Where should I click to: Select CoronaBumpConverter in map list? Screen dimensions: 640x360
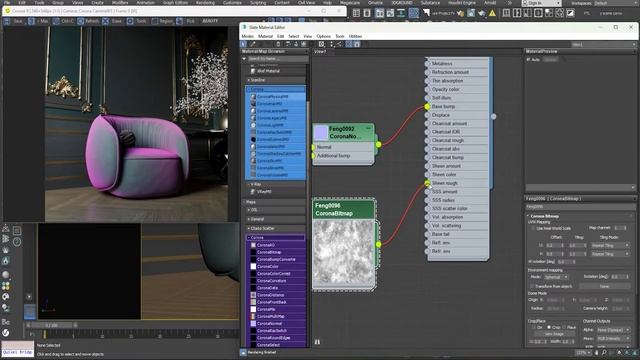tap(276, 259)
